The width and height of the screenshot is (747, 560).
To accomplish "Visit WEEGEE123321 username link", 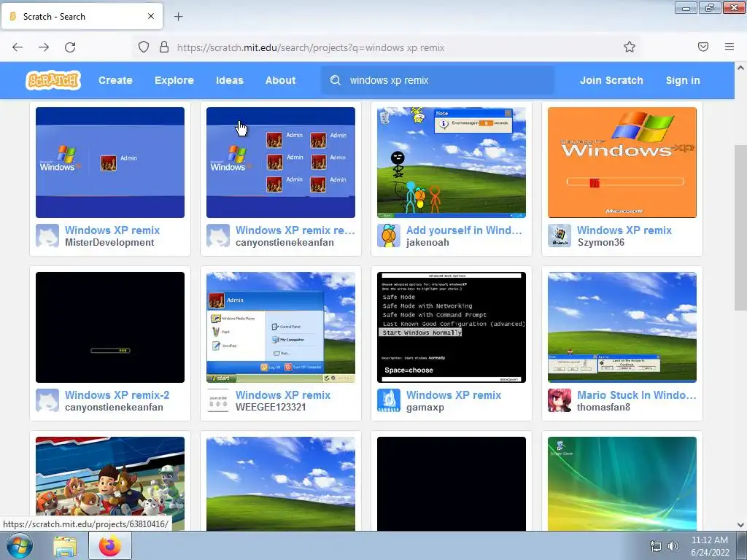I will [x=271, y=407].
